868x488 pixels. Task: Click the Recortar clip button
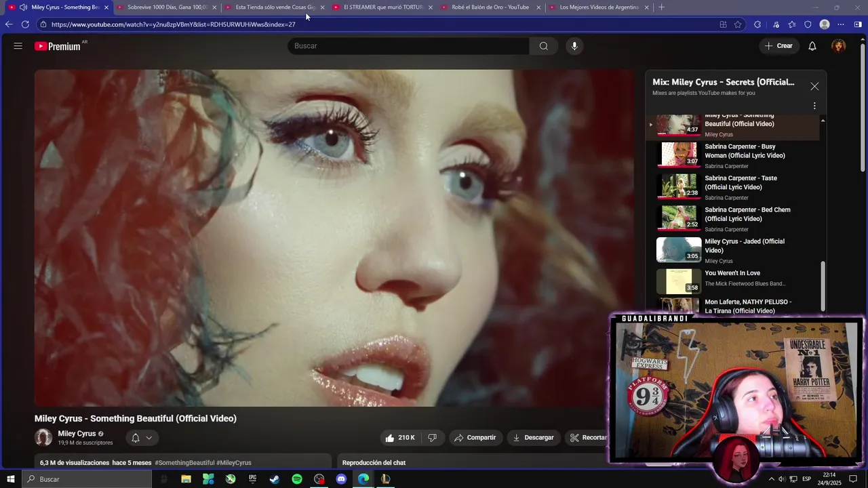pos(588,438)
